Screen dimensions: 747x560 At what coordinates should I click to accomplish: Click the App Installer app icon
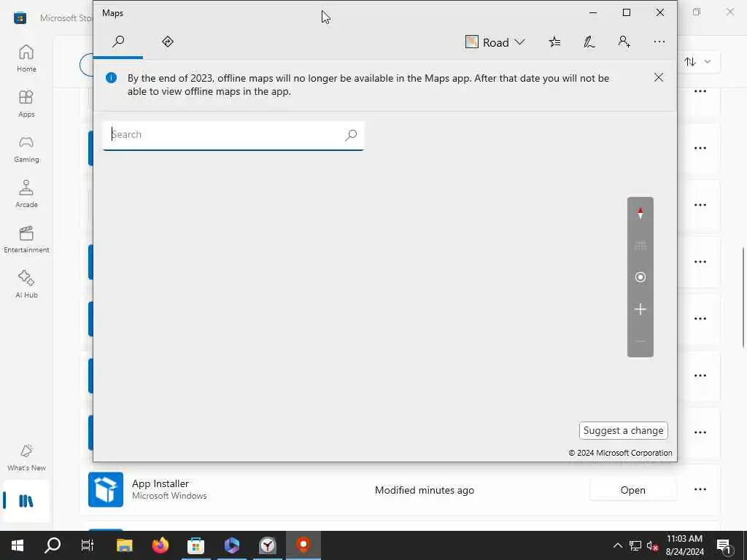tap(106, 489)
